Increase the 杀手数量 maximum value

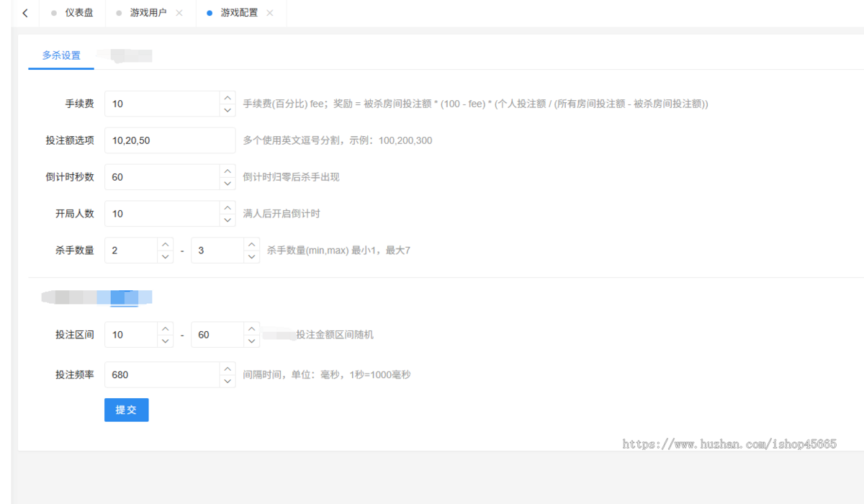[252, 244]
